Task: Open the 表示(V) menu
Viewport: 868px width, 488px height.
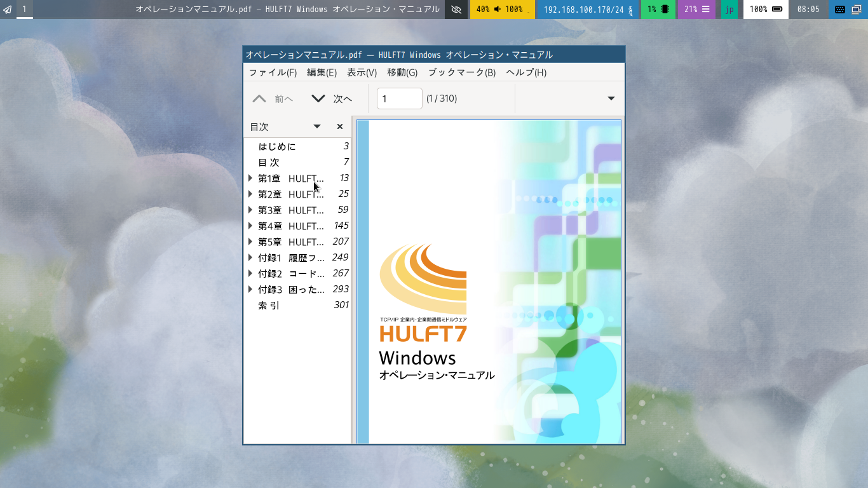Action: [362, 72]
